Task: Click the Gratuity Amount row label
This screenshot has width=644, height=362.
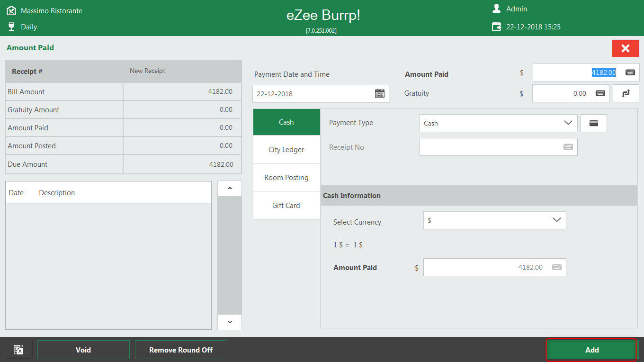Action: tap(34, 109)
